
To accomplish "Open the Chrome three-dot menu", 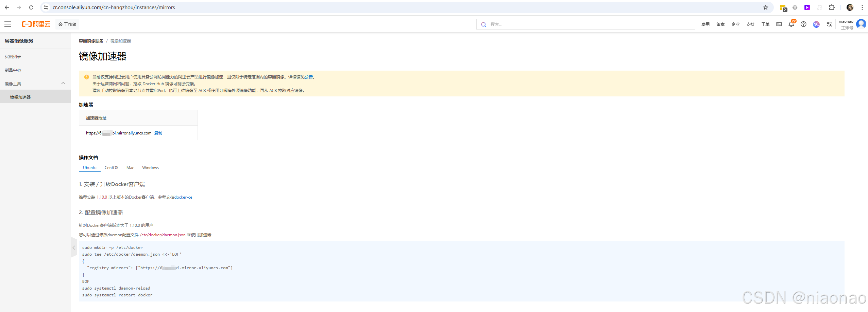I will 862,7.
